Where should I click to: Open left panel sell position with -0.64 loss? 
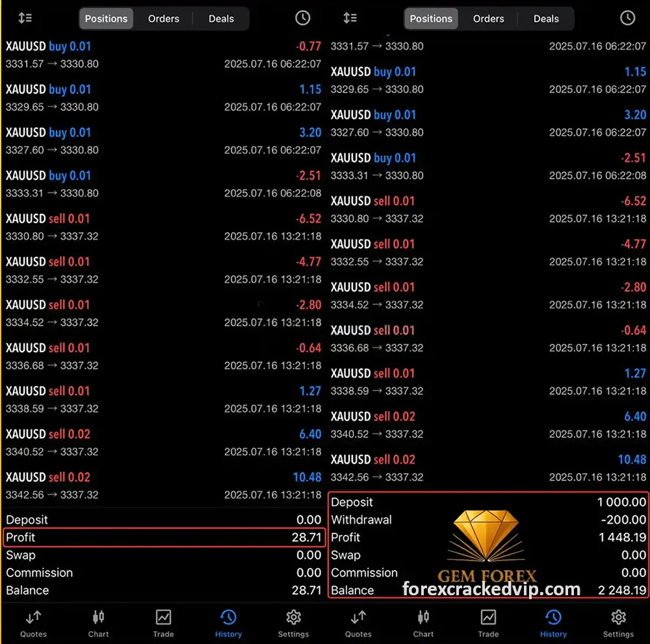163,356
